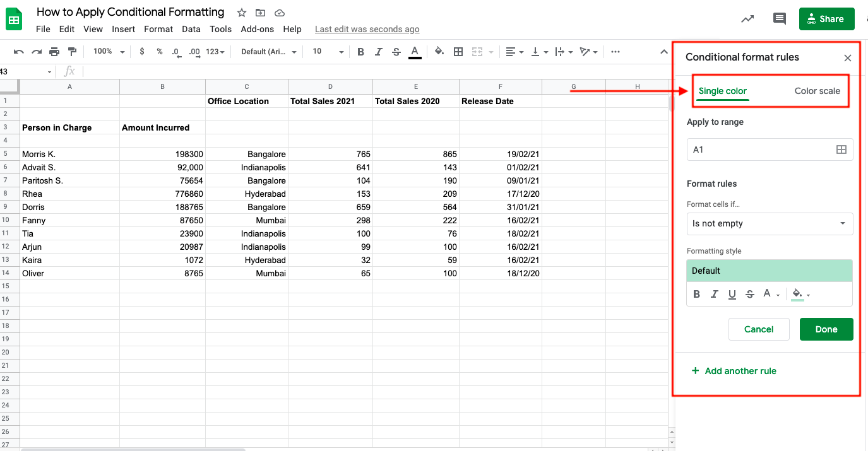The width and height of the screenshot is (868, 451).
Task: Open the select data range grid icon
Action: pos(841,149)
